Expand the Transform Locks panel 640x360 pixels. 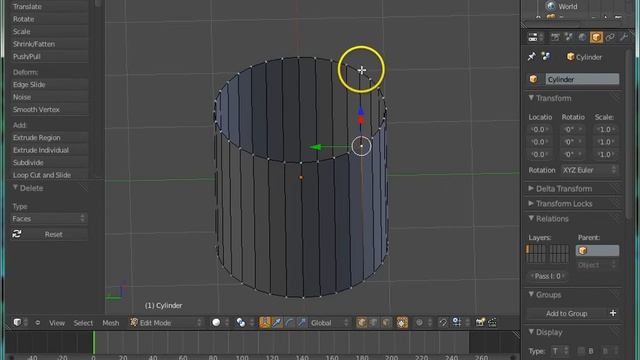coord(531,203)
